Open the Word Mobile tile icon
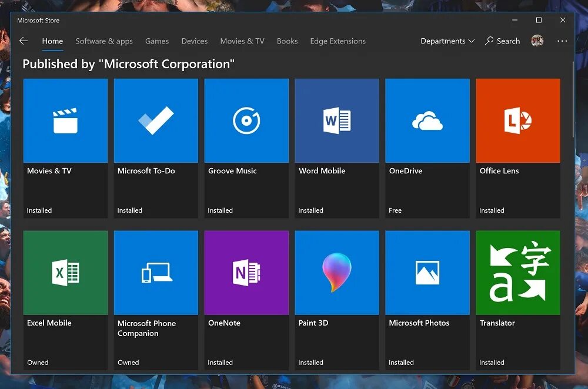This screenshot has height=389, width=588. coord(337,120)
